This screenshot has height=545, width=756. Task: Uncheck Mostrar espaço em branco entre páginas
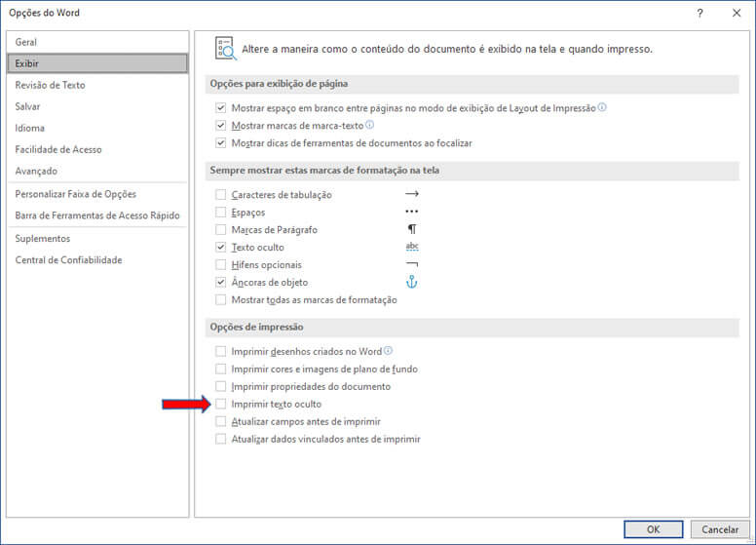click(221, 107)
